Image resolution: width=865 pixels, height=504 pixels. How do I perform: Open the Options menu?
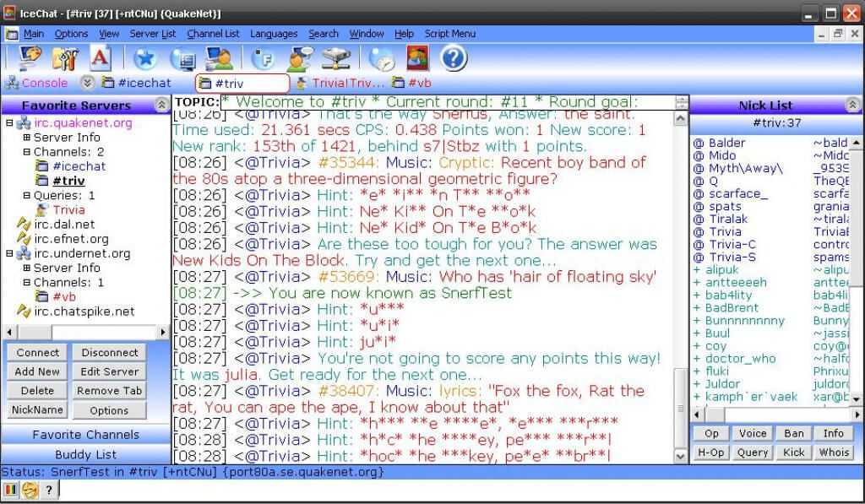pyautogui.click(x=71, y=34)
